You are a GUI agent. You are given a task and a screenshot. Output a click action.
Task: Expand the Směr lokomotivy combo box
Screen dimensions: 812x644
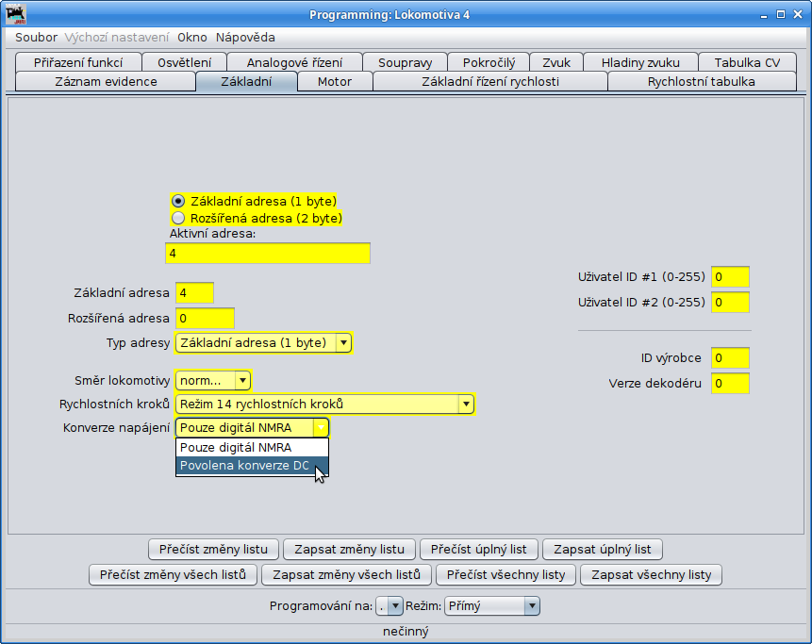click(213, 381)
